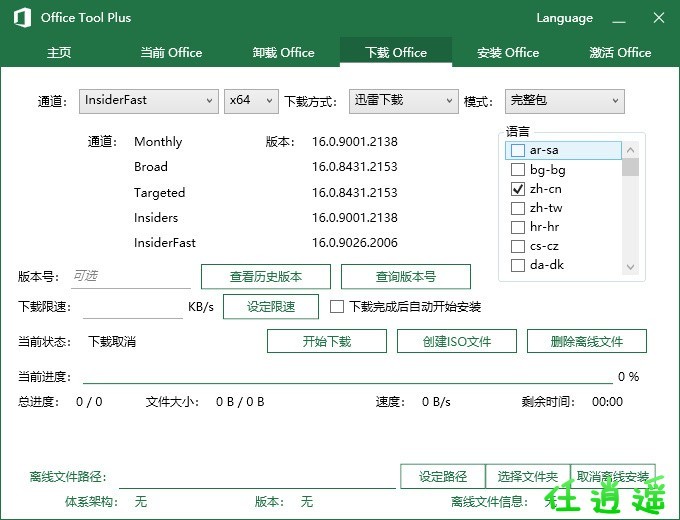
Task: Click the Monthly version 16.0.9001.2138
Action: pyautogui.click(x=355, y=142)
